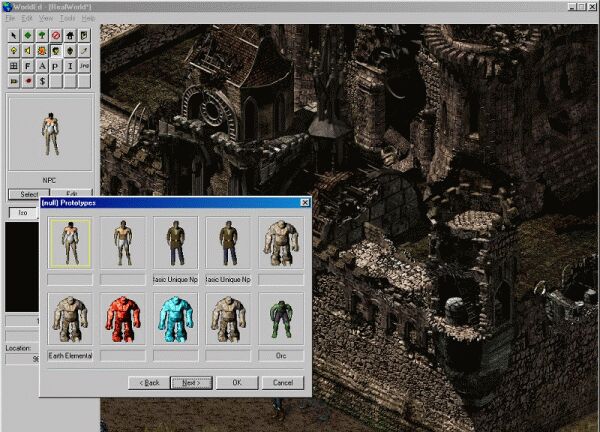Select the dark skull monster tool
This screenshot has height=432, width=600.
point(70,51)
